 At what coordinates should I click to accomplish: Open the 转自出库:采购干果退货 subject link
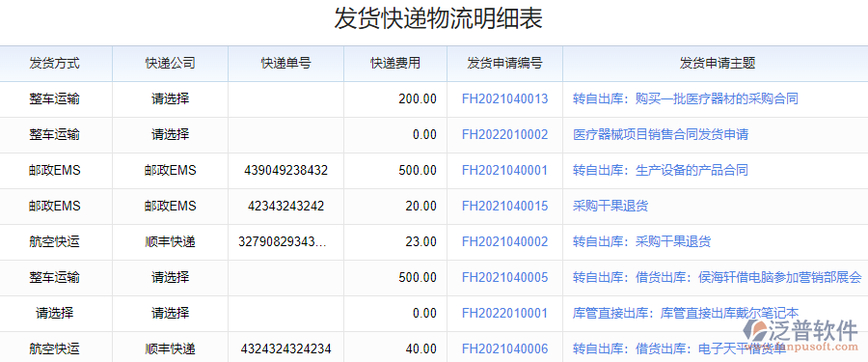641,241
